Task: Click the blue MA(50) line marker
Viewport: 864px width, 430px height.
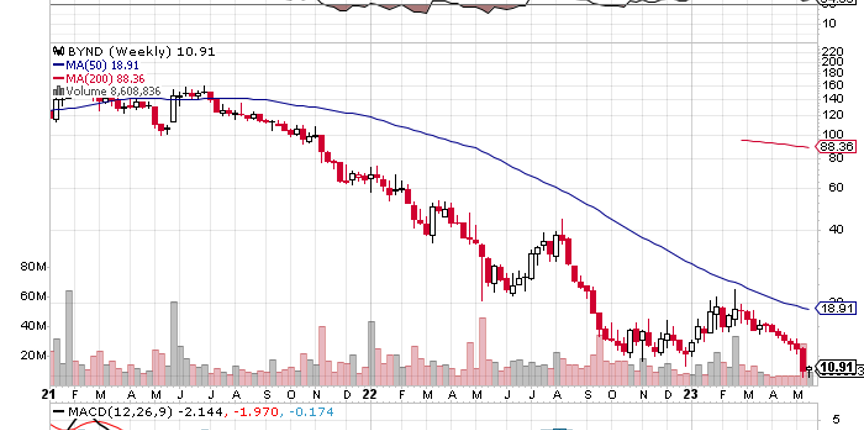Action: [x=56, y=64]
